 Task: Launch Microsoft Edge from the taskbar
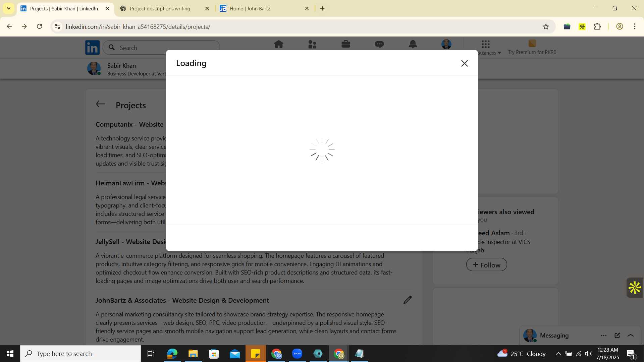point(172,354)
